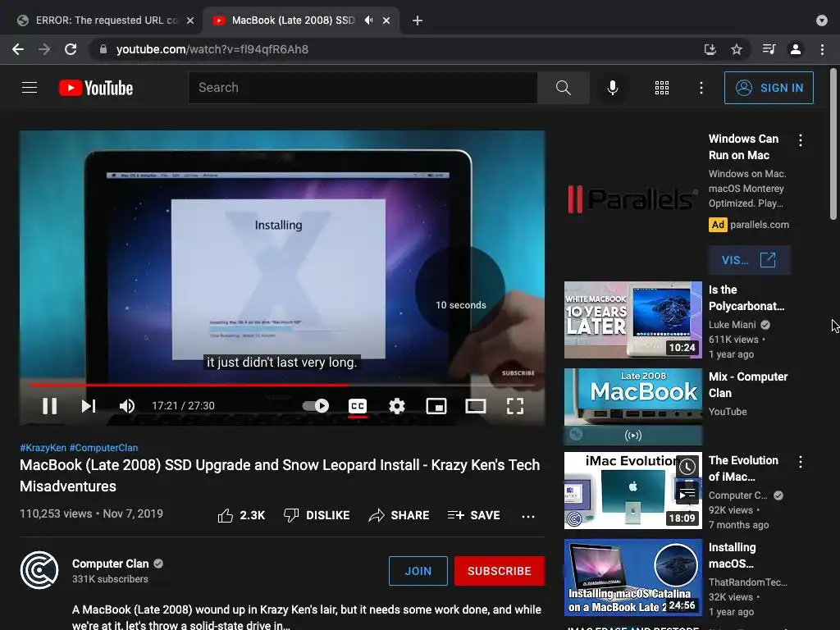Join the Computer Clan channel
Viewport: 840px width, 630px height.
418,571
